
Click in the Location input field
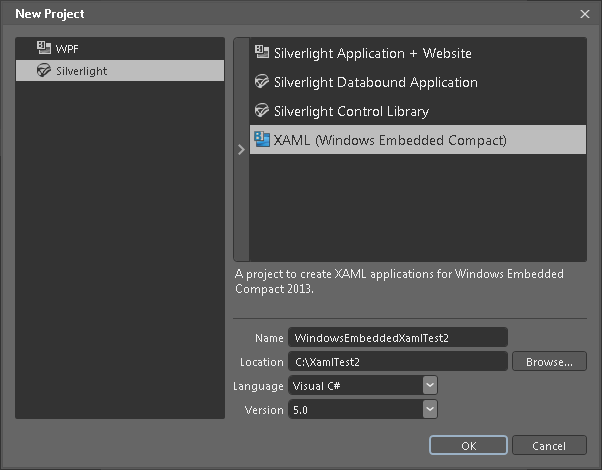click(398, 361)
